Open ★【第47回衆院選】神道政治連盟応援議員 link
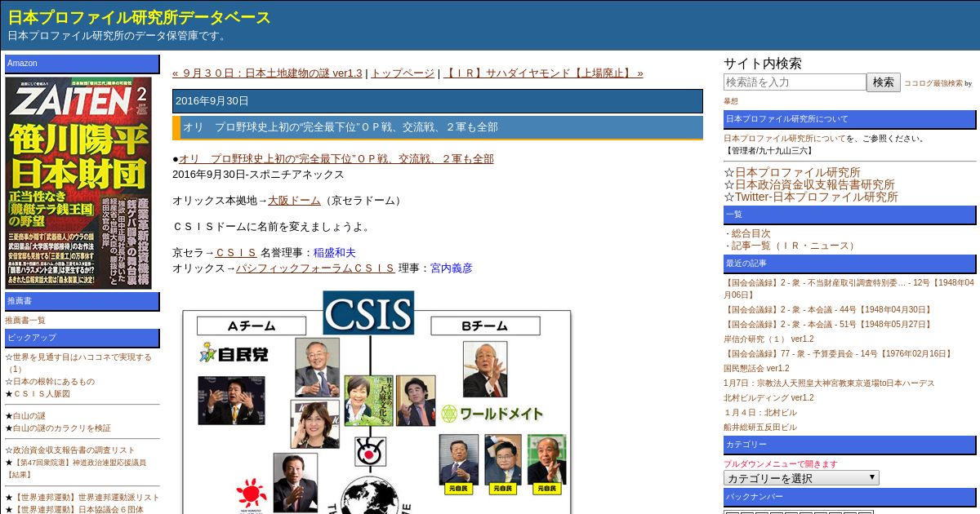This screenshot has height=514, width=980. [76, 467]
